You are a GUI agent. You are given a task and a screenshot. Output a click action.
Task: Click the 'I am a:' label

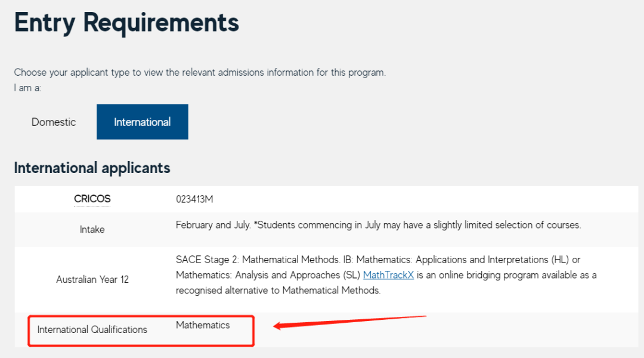click(27, 88)
